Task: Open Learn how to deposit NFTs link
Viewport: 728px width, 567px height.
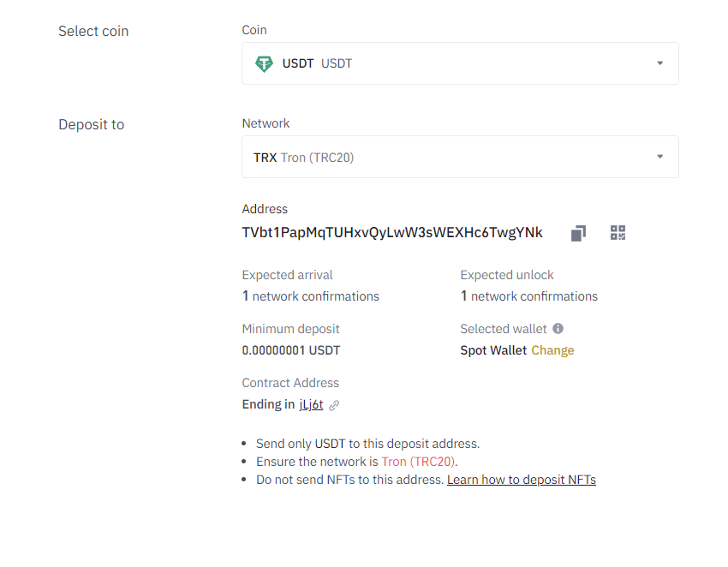Action: pyautogui.click(x=522, y=480)
